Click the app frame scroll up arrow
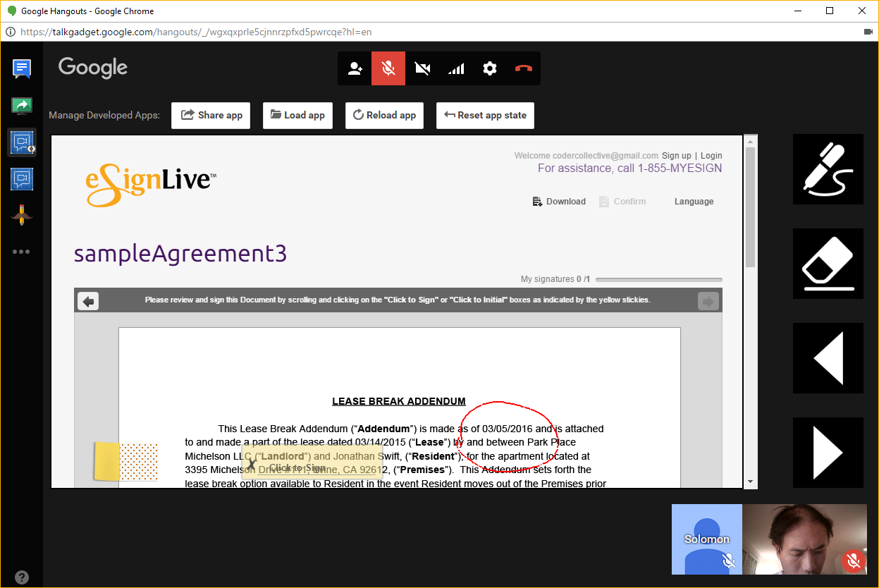The width and height of the screenshot is (879, 588). pos(751,141)
